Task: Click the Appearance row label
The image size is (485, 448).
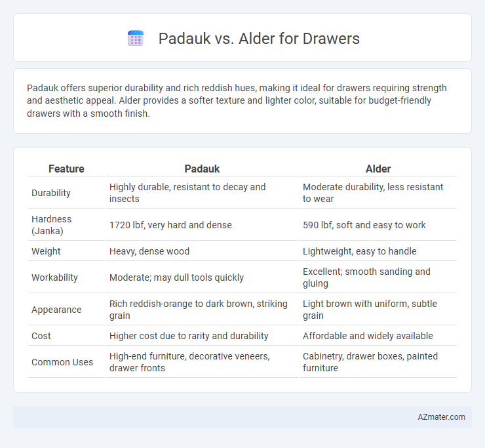Action: click(56, 310)
